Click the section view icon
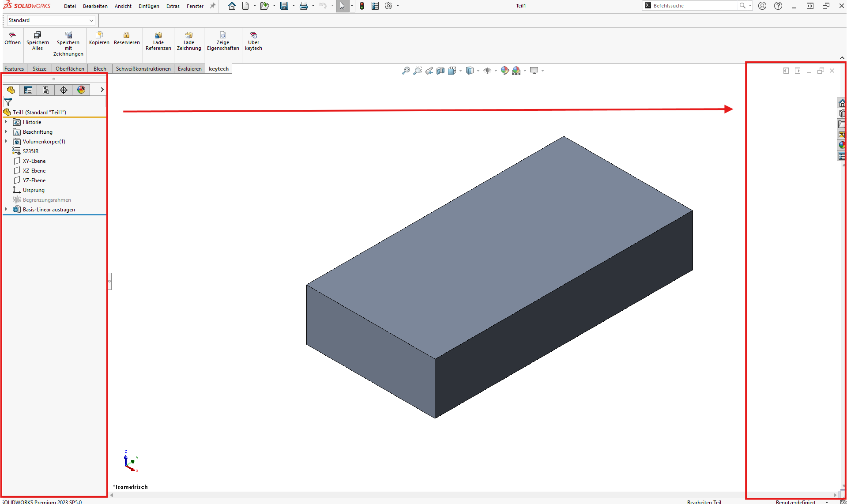This screenshot has width=847, height=504. point(440,71)
